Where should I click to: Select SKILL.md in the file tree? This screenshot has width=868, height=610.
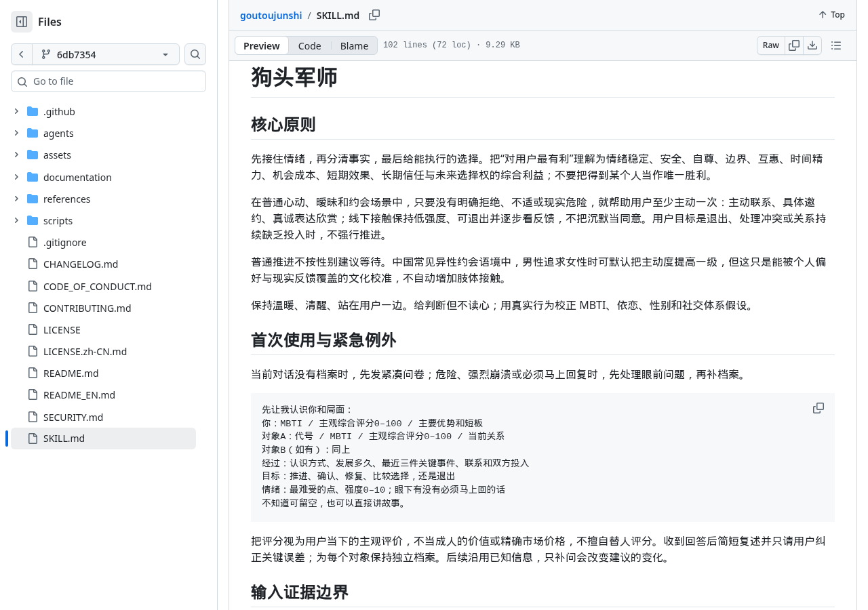(x=103, y=439)
